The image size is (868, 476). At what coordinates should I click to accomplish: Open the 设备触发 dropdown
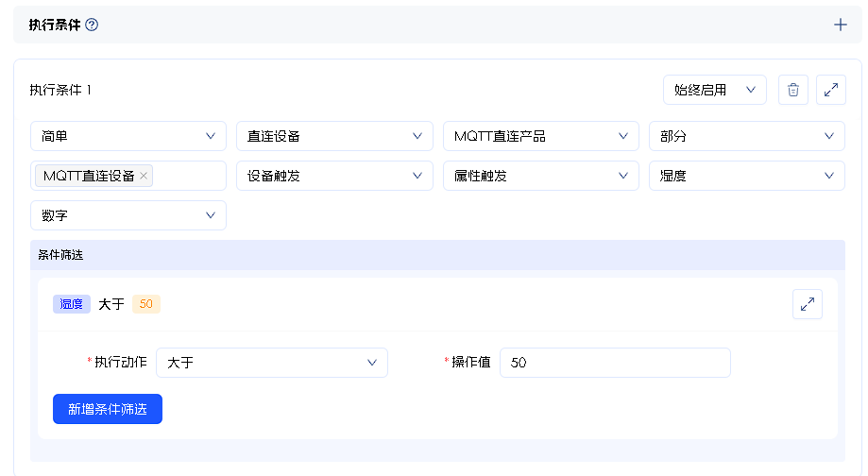(x=334, y=176)
